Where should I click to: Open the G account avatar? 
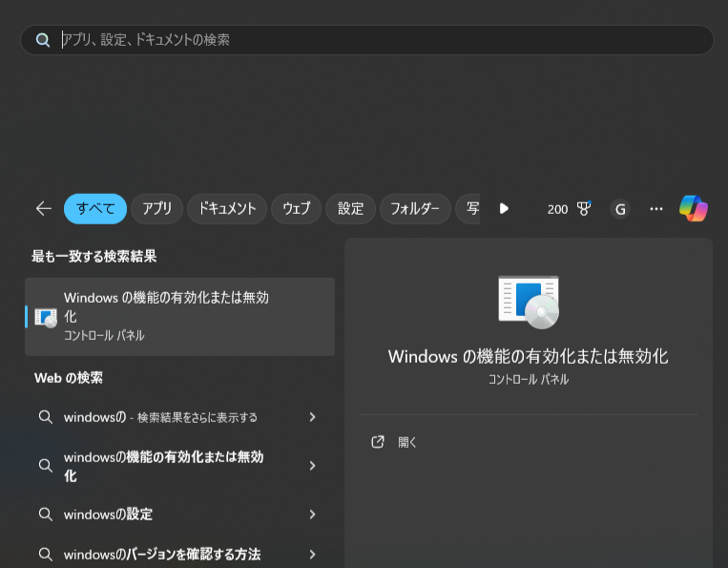[620, 208]
